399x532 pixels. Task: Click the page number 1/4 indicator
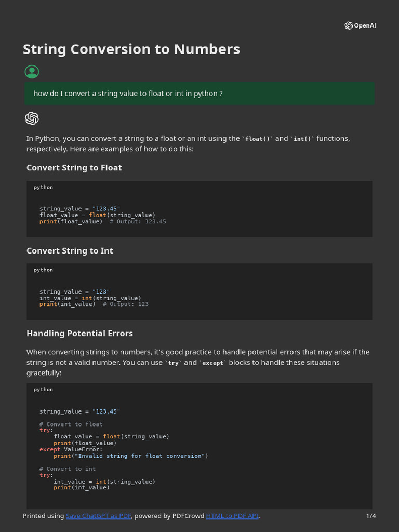coord(371,516)
